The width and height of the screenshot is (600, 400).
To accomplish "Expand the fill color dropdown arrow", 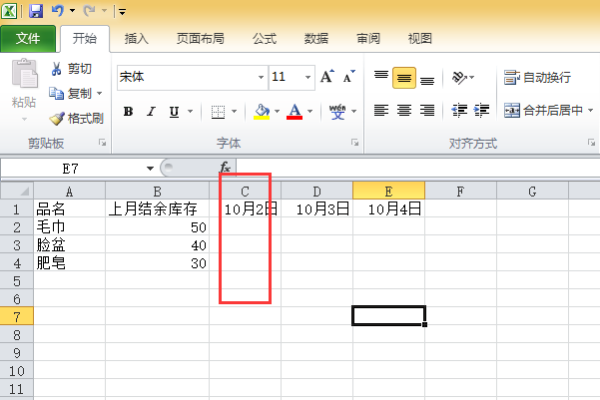I will [277, 112].
